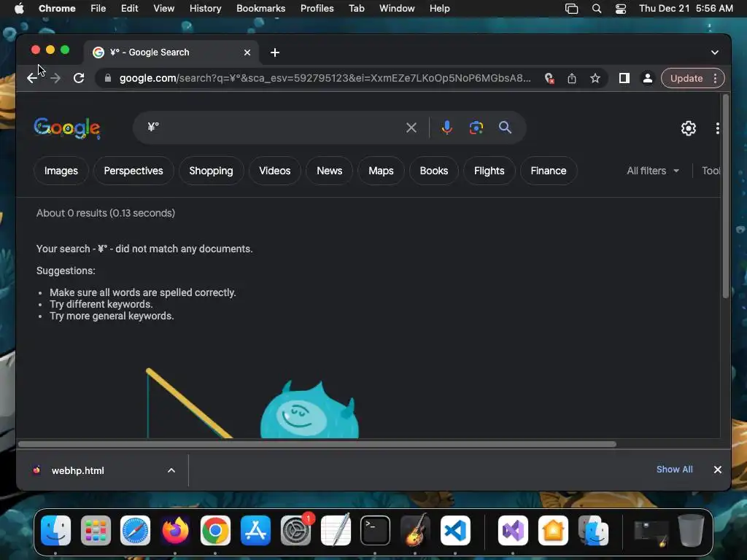The height and width of the screenshot is (560, 747).
Task: Click the horizontal page scrollbar
Action: [x=317, y=444]
